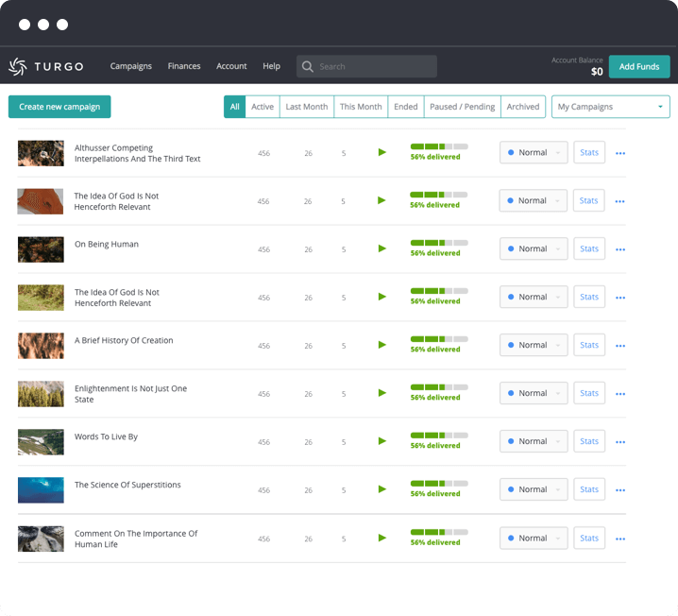
Task: Click delivery progress bar for Words To Live By
Action: click(x=438, y=436)
